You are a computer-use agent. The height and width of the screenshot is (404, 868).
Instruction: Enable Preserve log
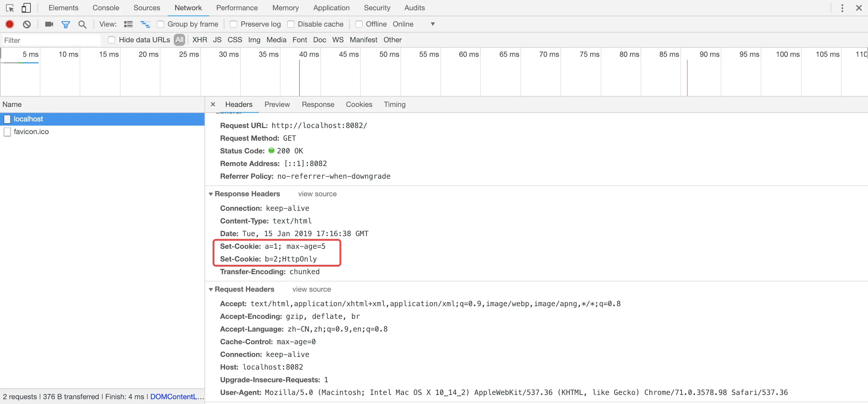coord(233,24)
